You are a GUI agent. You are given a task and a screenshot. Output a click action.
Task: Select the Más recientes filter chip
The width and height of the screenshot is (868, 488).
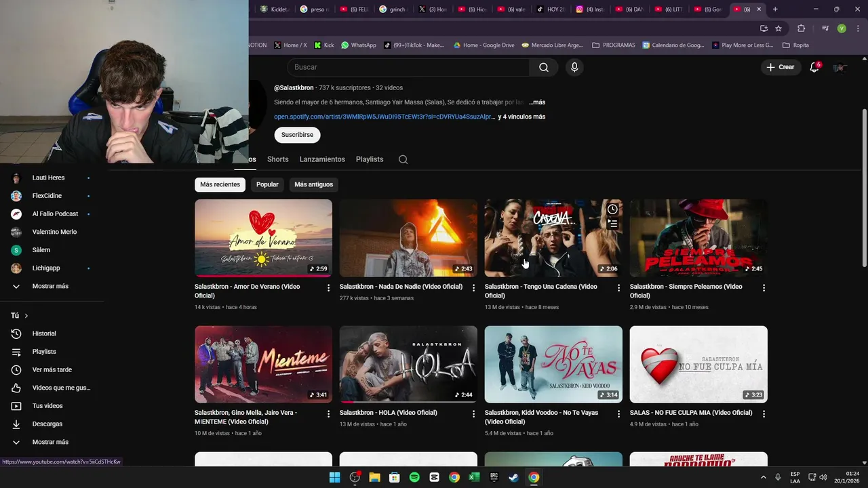pyautogui.click(x=220, y=184)
